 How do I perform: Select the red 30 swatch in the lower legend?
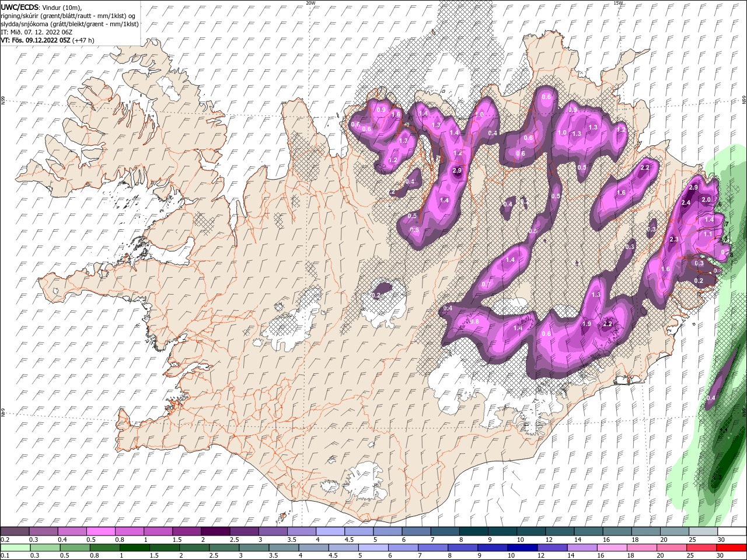pyautogui.click(x=731, y=548)
